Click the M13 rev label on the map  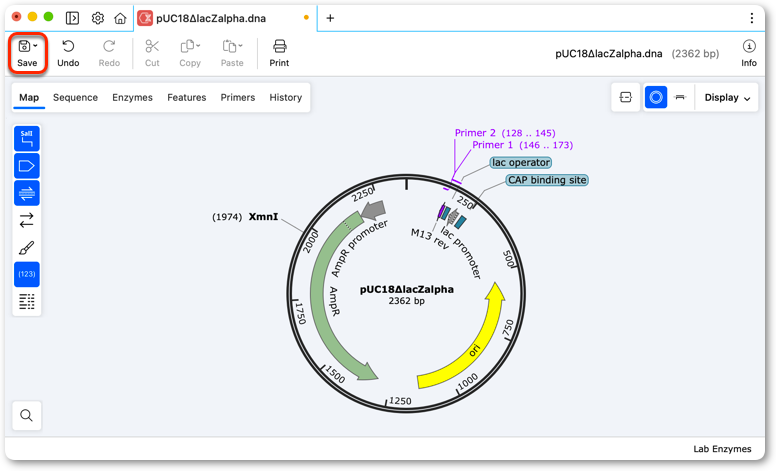point(430,239)
